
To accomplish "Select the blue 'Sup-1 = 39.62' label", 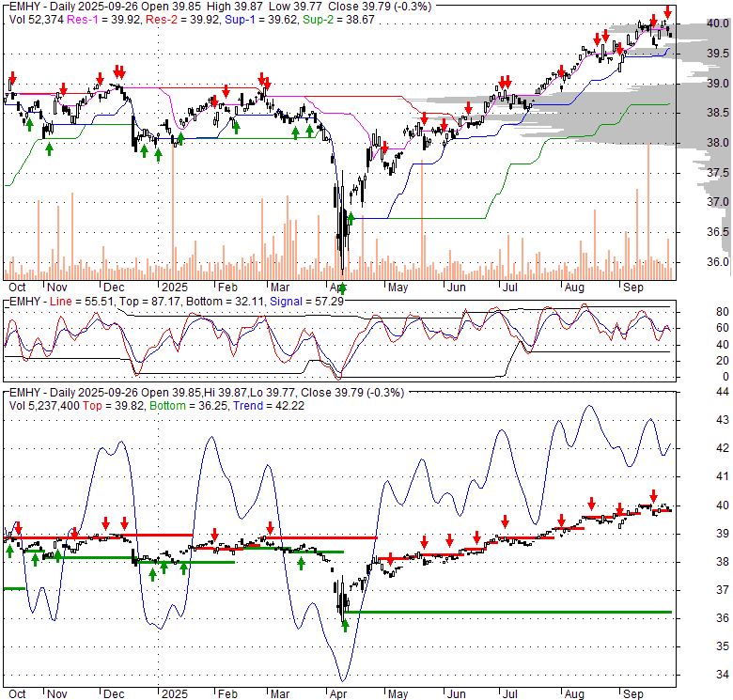I will 261,20.
